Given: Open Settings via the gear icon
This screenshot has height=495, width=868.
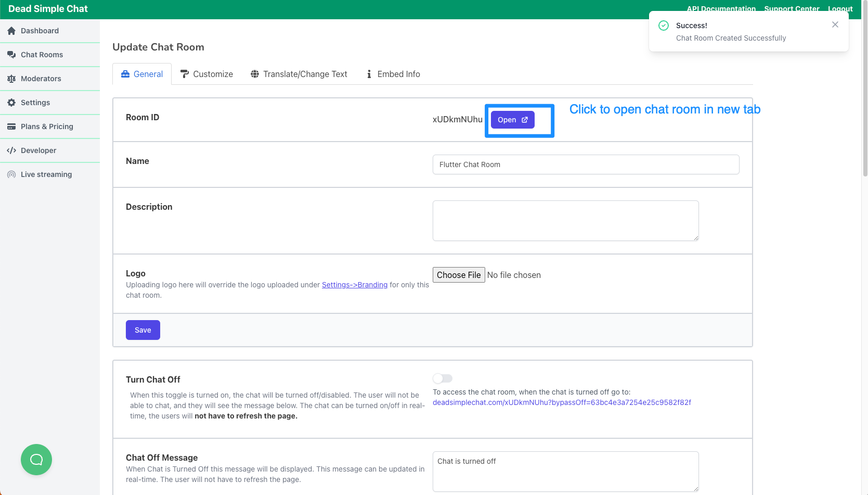Looking at the screenshot, I should (35, 102).
